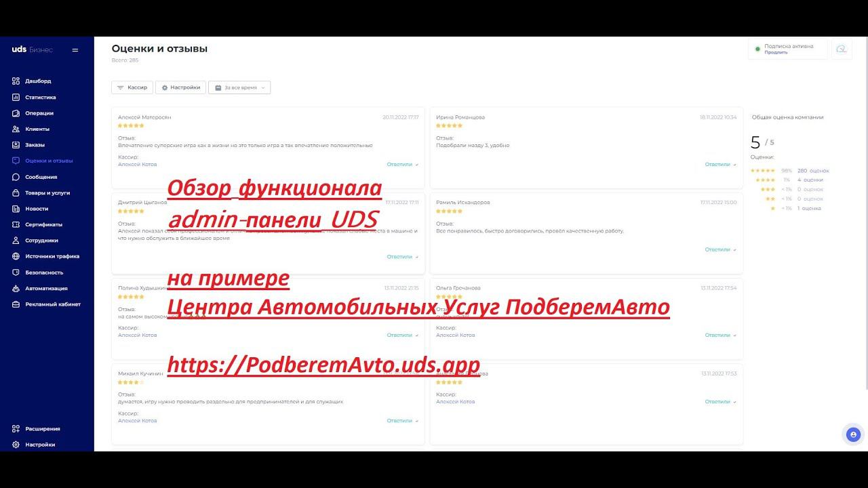Open the Security shield icon
Image resolution: width=868 pixels, height=488 pixels.
pos(16,272)
